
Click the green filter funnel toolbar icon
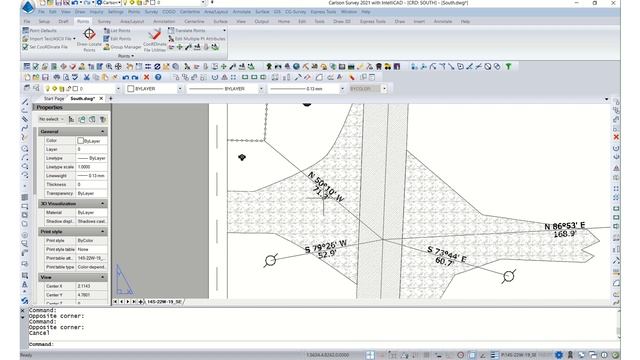[509, 66]
